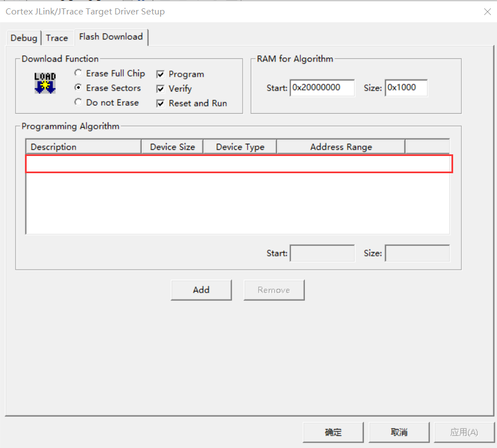Close the Target Driver Setup dialog
497x448 pixels.
[x=487, y=12]
